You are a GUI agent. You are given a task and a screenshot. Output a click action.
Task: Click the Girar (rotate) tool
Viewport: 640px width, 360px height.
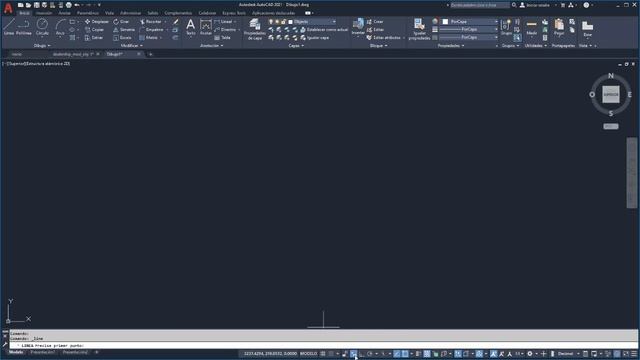(121, 22)
